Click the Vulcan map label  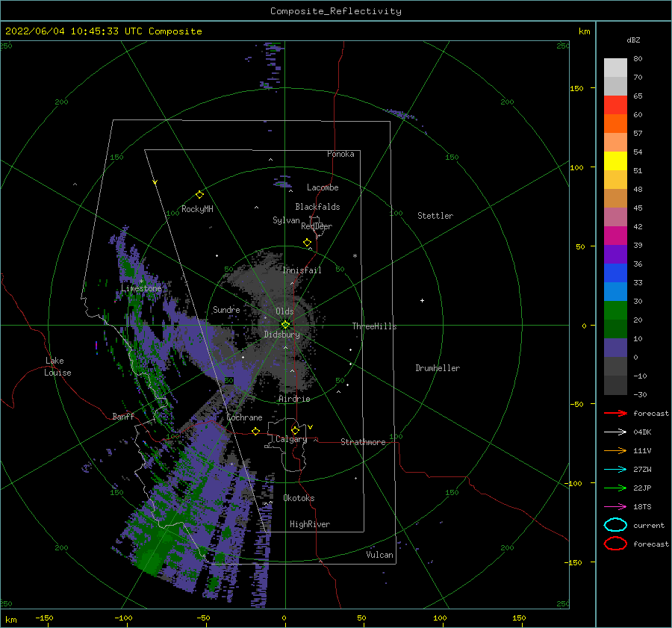[380, 555]
